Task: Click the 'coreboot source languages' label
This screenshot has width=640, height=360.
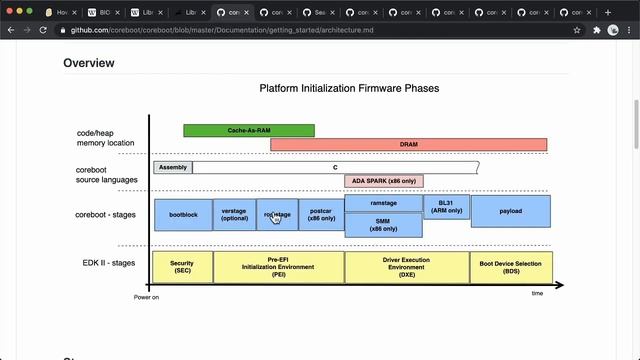Action: [x=107, y=175]
